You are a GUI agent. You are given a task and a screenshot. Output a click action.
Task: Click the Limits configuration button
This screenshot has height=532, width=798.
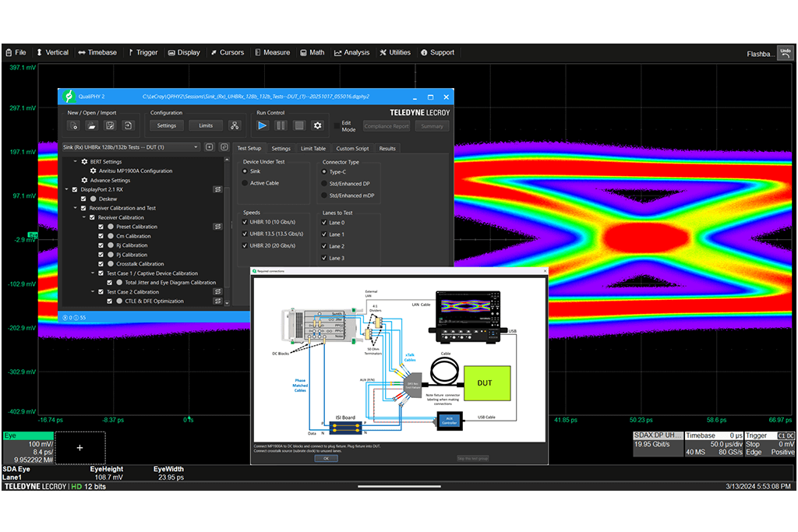click(206, 125)
